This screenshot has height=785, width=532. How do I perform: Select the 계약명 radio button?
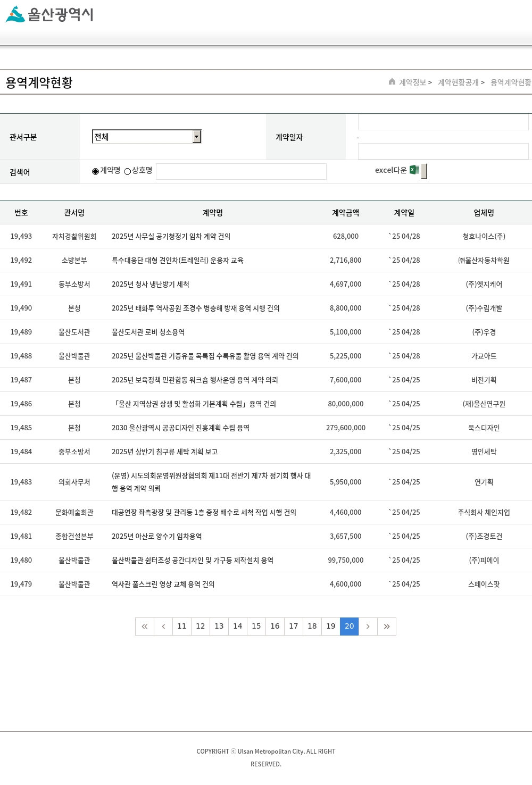(95, 171)
